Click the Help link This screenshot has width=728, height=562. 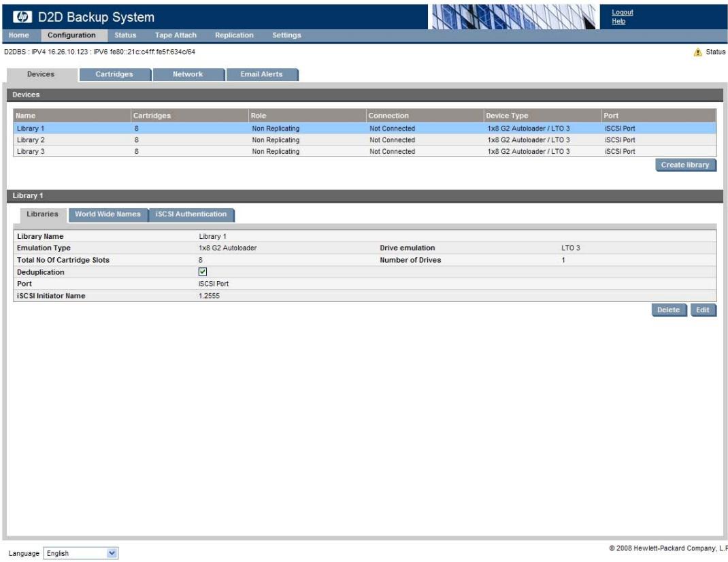618,21
